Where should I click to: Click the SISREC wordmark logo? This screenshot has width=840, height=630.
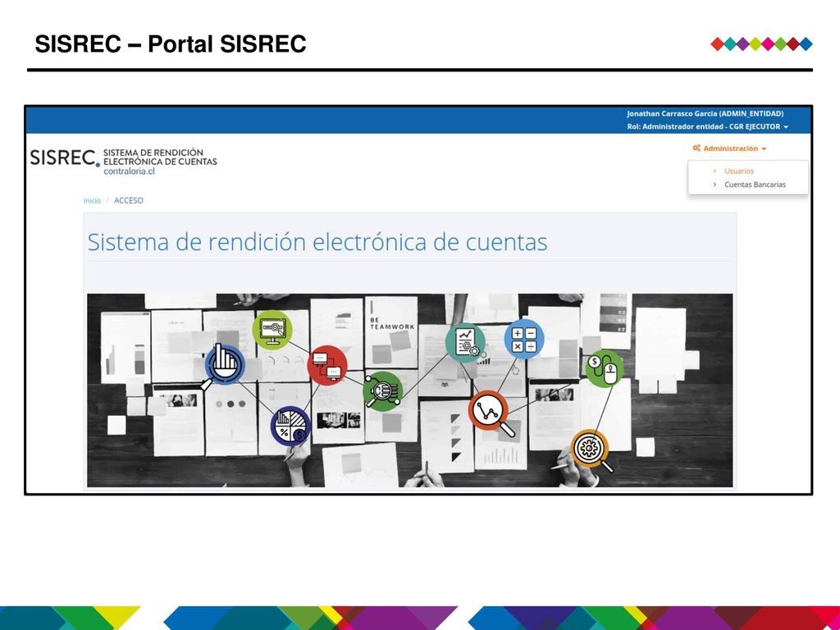(x=65, y=158)
